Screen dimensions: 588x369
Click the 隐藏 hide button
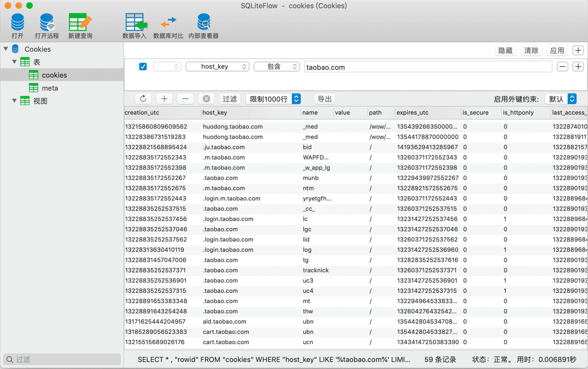505,50
